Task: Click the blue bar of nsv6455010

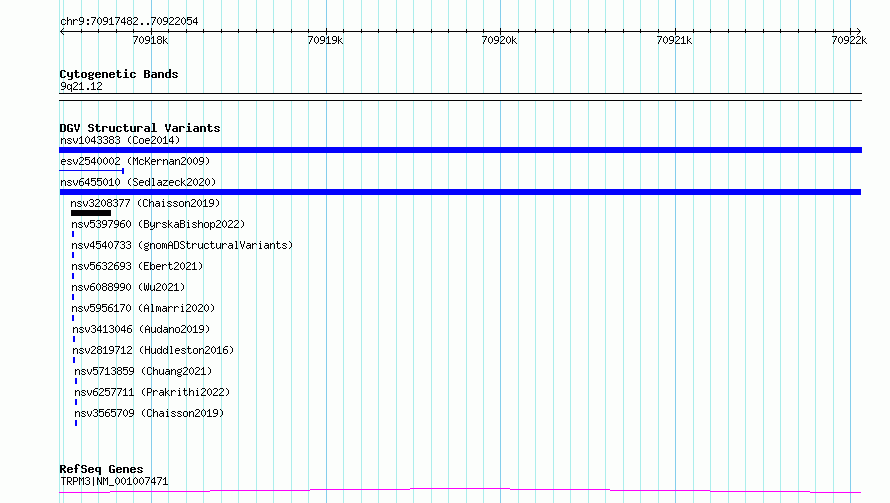Action: [460, 192]
